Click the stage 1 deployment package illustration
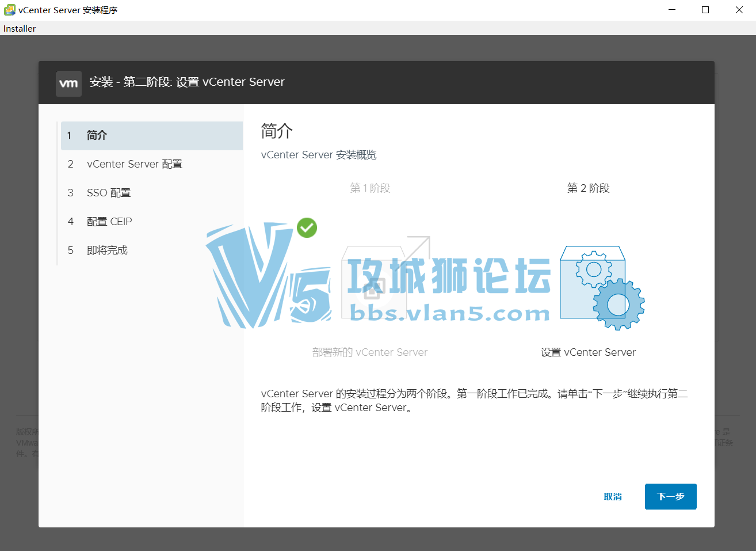Screen dimensions: 756x551 tap(371, 282)
